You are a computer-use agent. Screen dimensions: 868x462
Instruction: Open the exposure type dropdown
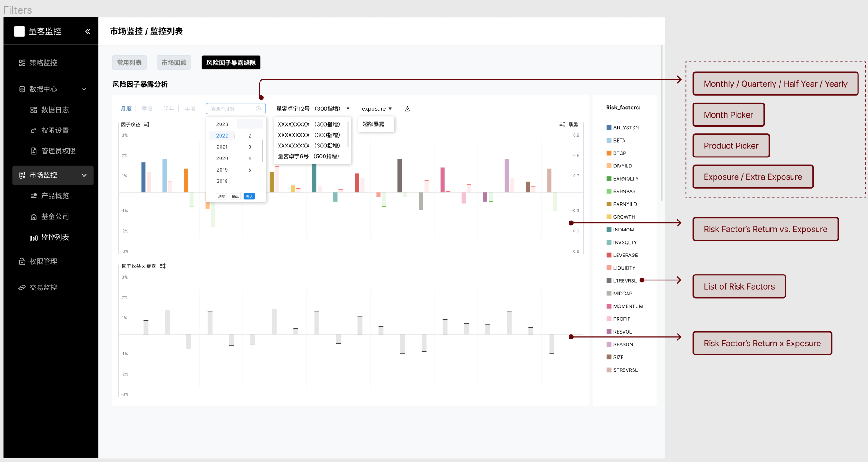coord(377,109)
